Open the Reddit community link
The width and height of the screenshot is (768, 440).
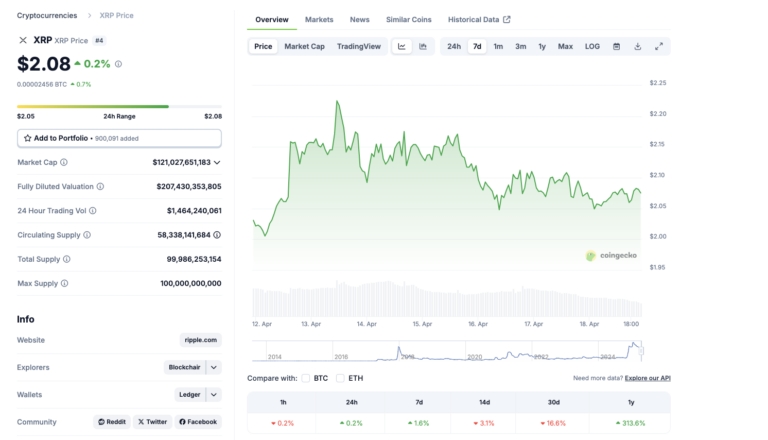(112, 422)
